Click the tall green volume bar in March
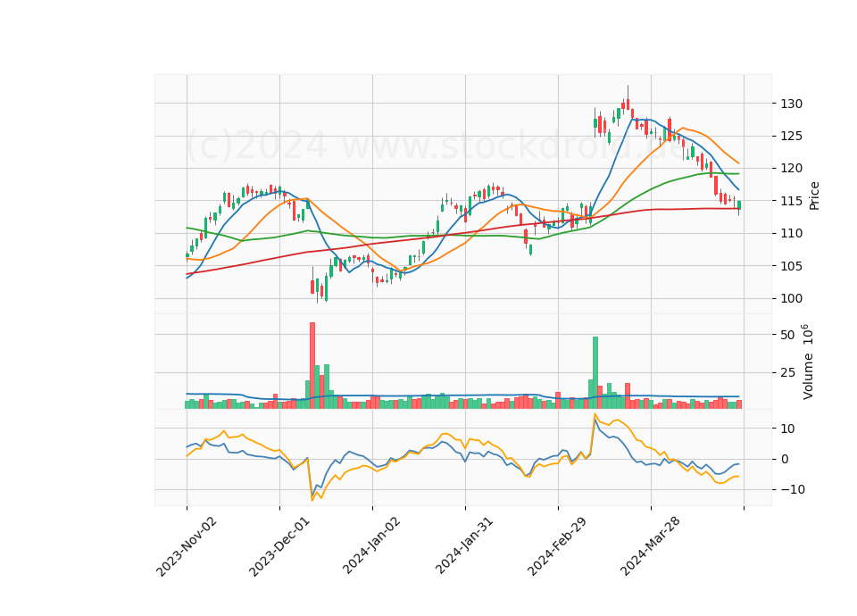857x616 pixels. click(595, 372)
